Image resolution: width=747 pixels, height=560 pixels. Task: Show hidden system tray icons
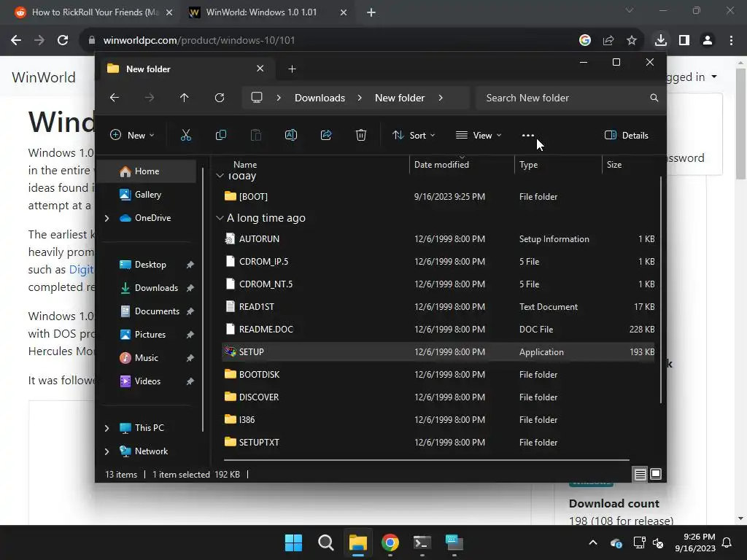593,542
